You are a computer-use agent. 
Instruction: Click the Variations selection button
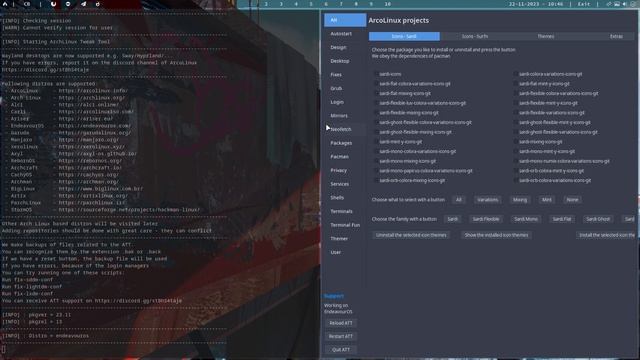pyautogui.click(x=487, y=200)
